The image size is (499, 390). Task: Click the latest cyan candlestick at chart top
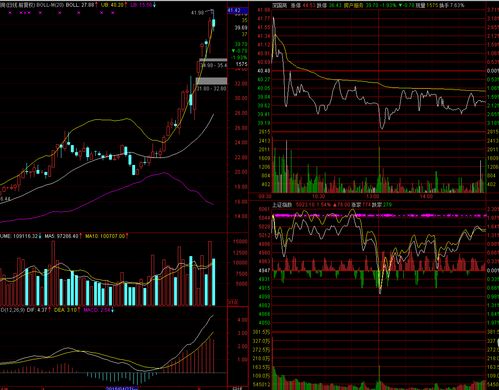pos(213,23)
